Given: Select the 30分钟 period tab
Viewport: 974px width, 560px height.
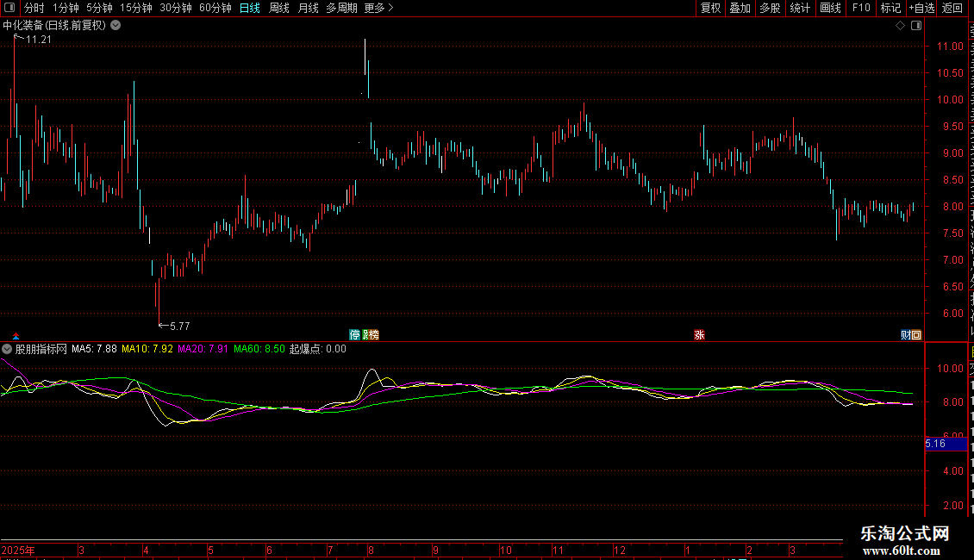Looking at the screenshot, I should tap(176, 8).
